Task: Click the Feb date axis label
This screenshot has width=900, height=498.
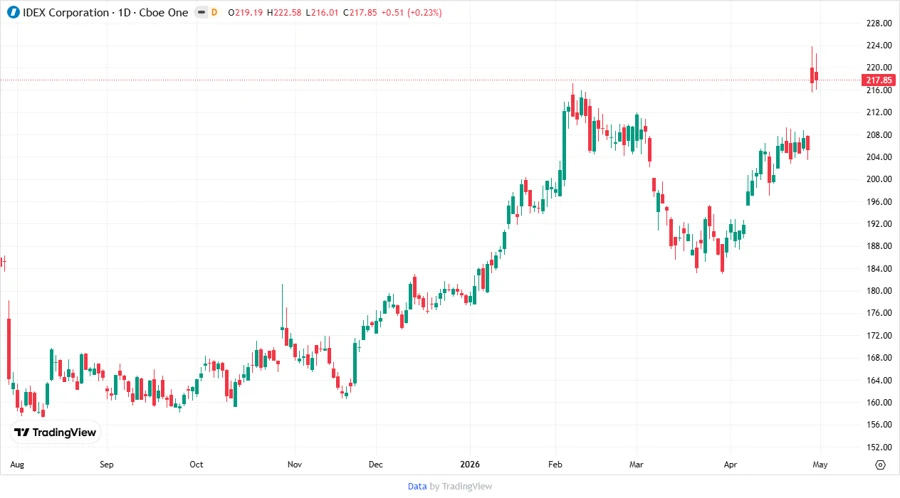Action: (x=555, y=464)
